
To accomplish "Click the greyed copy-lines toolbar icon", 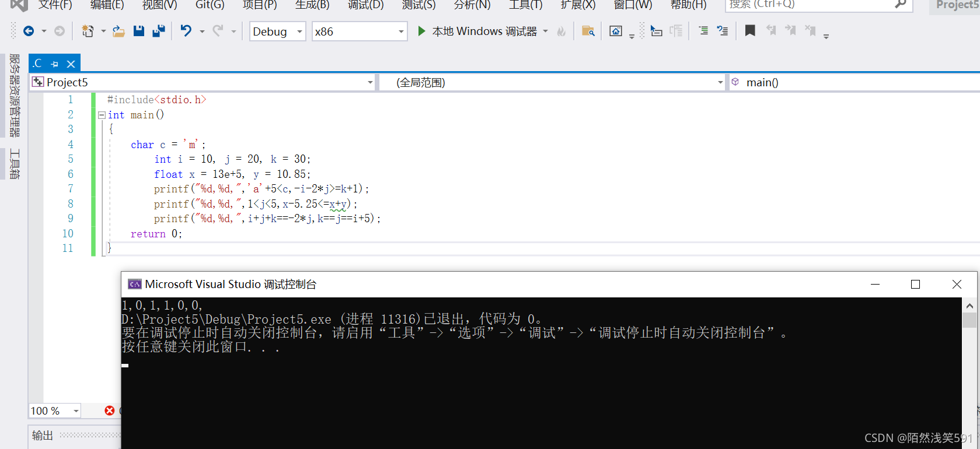I will point(676,31).
